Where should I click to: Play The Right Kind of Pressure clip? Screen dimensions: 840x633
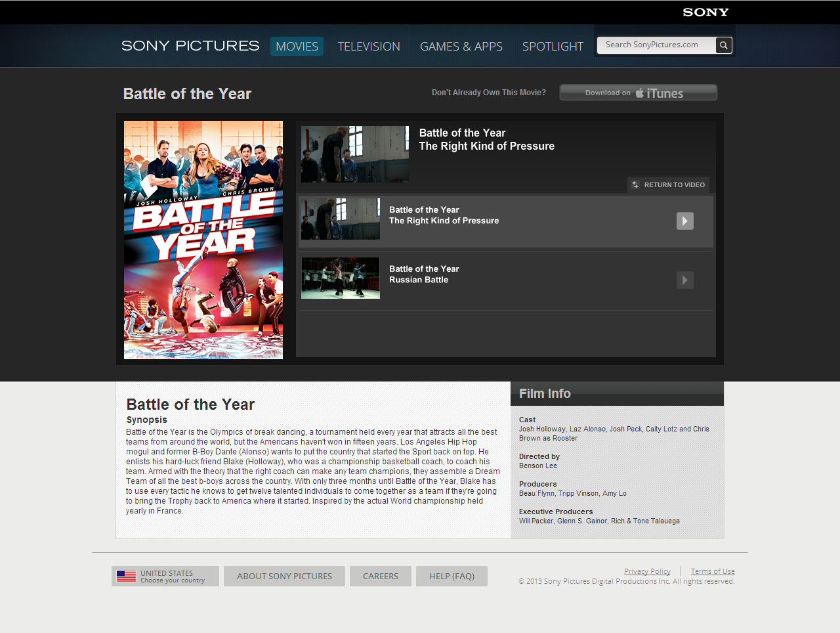pyautogui.click(x=684, y=221)
